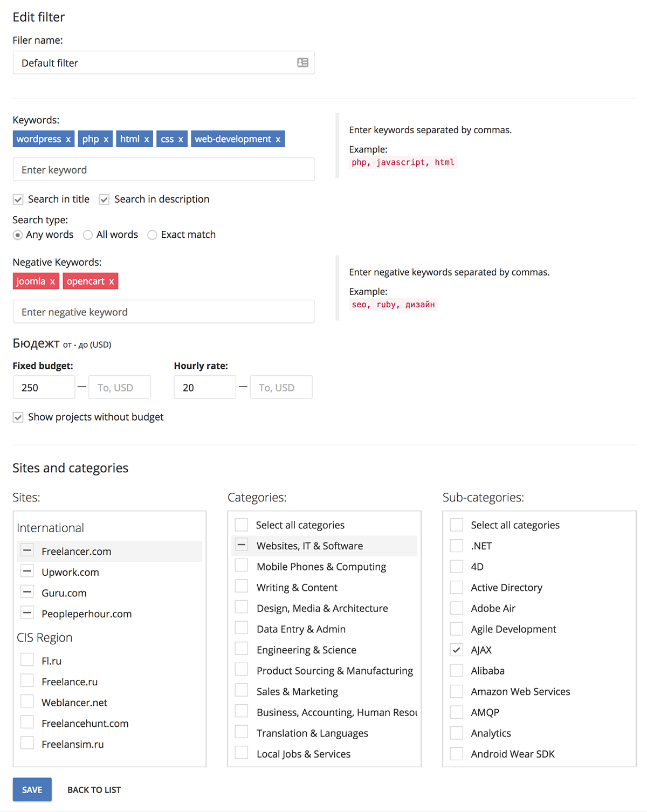This screenshot has width=647, height=812.
Task: Select Freelancer.com in the sites list
Action: 109,551
